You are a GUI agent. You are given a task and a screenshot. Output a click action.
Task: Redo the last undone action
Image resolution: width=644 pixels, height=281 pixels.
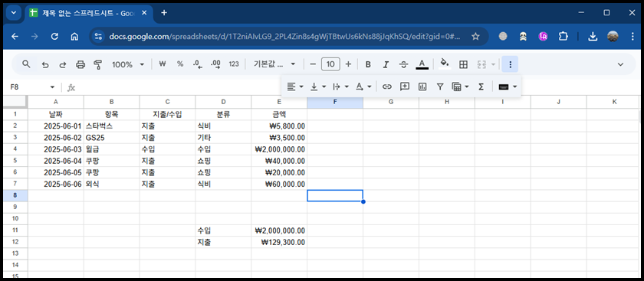coord(63,64)
